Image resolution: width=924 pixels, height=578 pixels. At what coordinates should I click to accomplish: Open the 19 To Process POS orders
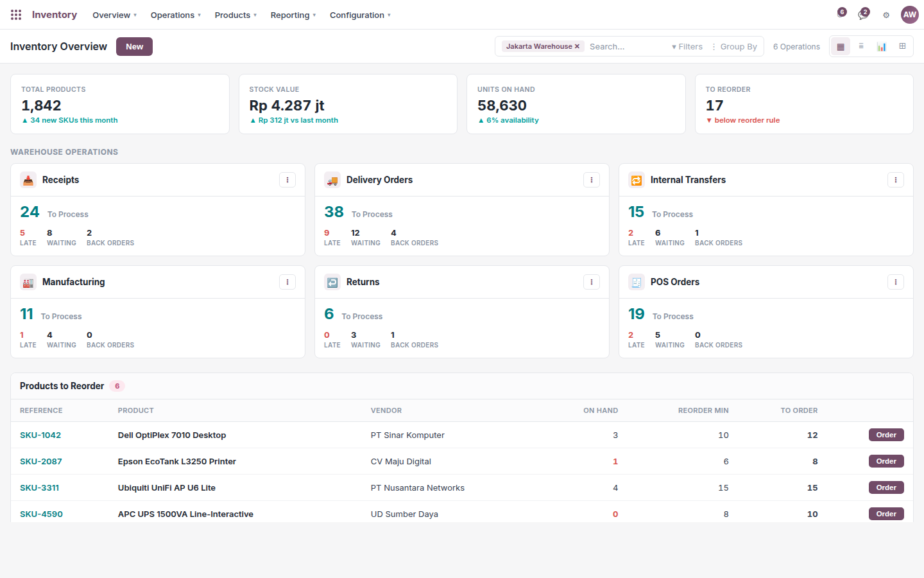660,314
